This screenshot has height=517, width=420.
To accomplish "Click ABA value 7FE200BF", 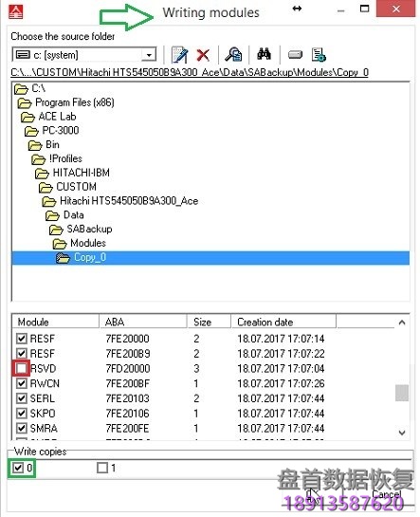I will point(127,383).
